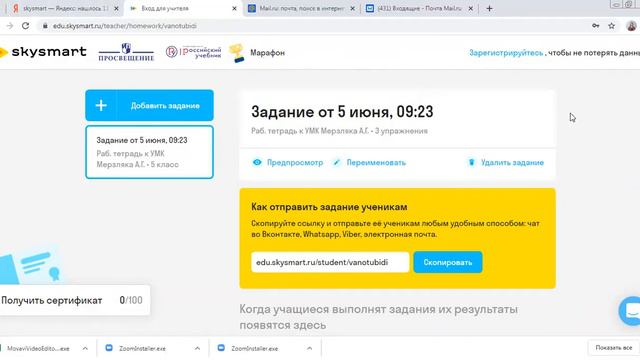Click the Переименовать link
This screenshot has height=360, width=640.
click(376, 162)
